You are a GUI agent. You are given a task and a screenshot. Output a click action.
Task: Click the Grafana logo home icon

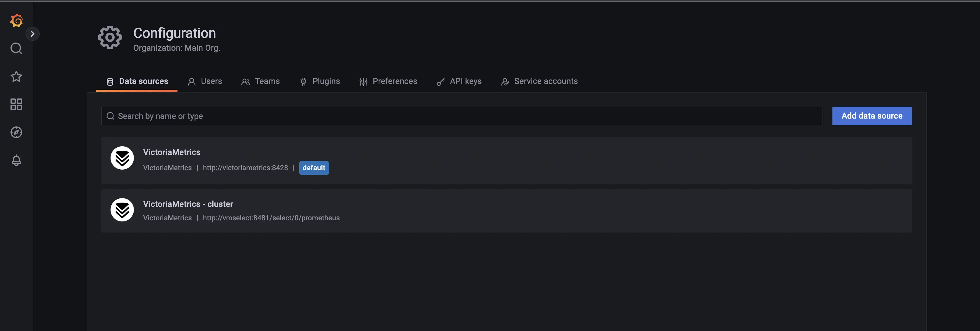[x=16, y=20]
